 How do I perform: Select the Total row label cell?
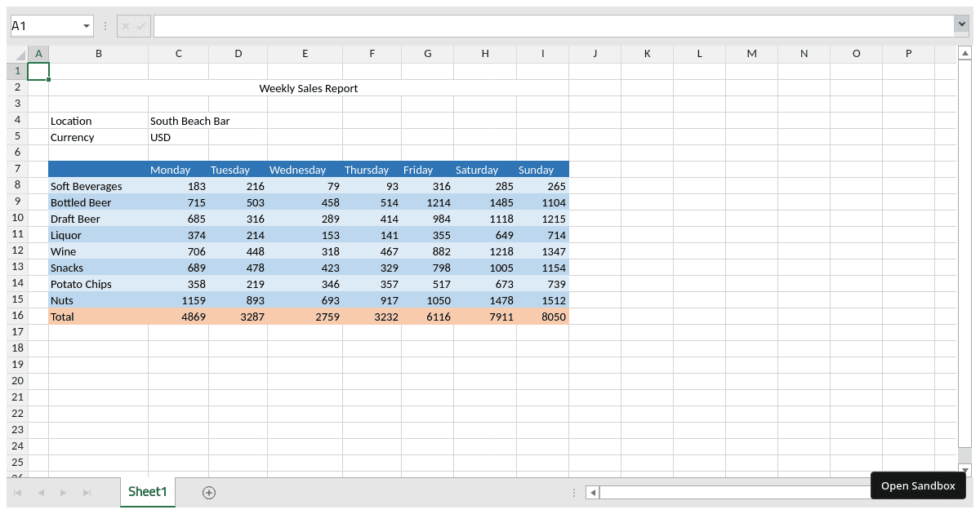[x=98, y=317]
